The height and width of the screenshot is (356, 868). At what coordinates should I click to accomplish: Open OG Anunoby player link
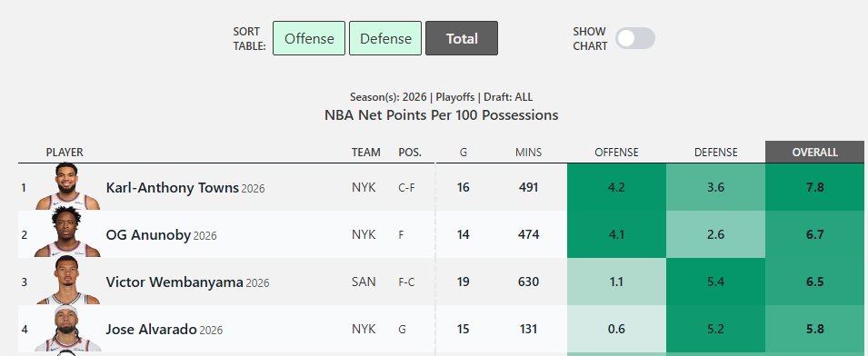click(x=148, y=235)
